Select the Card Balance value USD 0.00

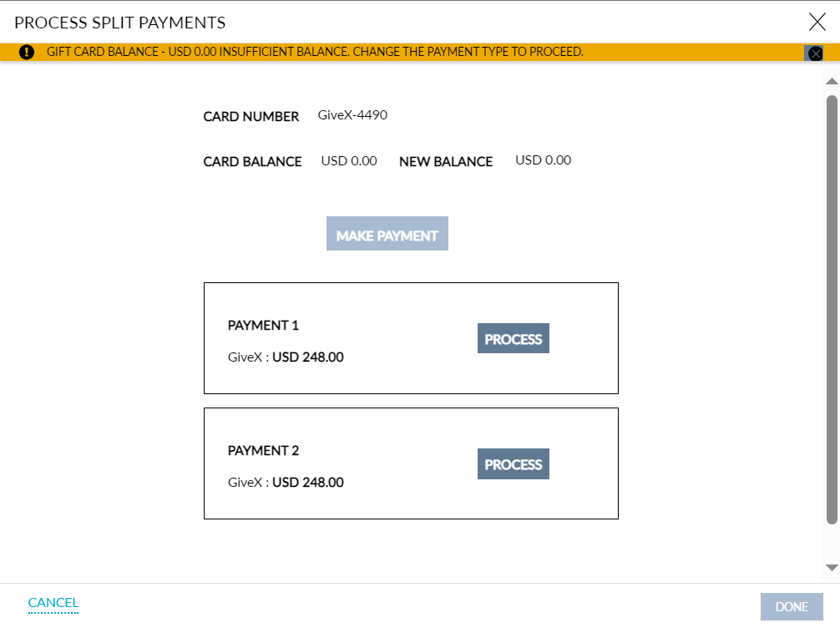pyautogui.click(x=349, y=160)
